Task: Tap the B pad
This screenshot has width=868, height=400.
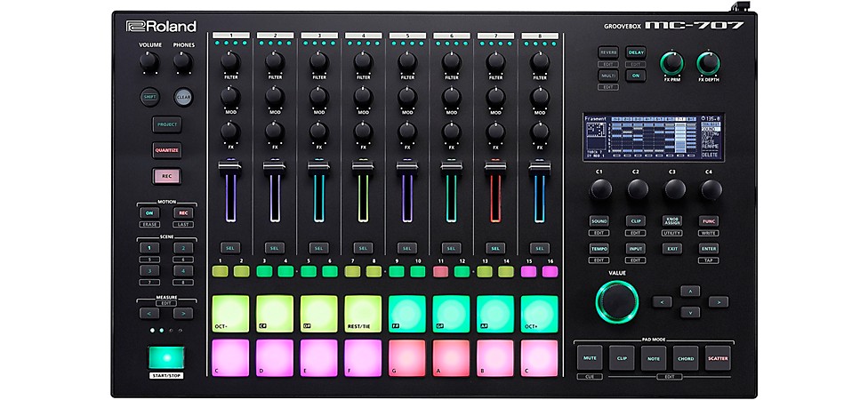Action: 495,358
